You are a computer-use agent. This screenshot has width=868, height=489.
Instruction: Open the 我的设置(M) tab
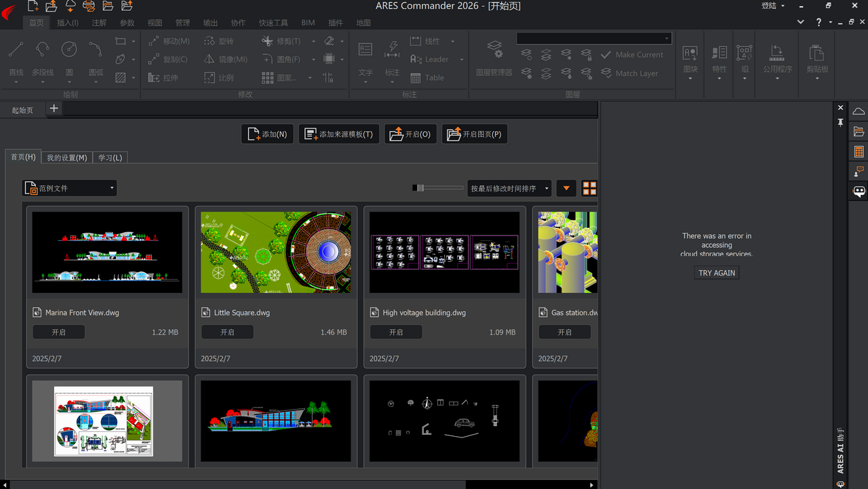point(66,157)
